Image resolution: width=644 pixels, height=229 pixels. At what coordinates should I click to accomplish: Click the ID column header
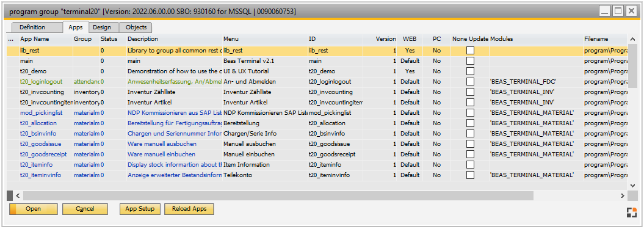312,39
